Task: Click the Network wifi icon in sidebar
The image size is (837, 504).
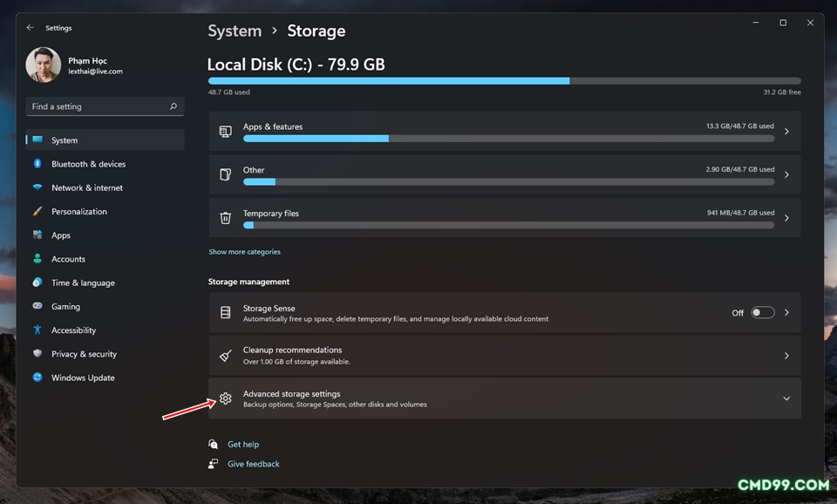Action: point(37,187)
